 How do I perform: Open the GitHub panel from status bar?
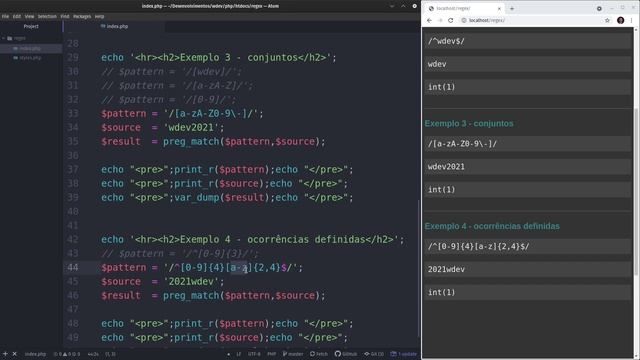346,354
